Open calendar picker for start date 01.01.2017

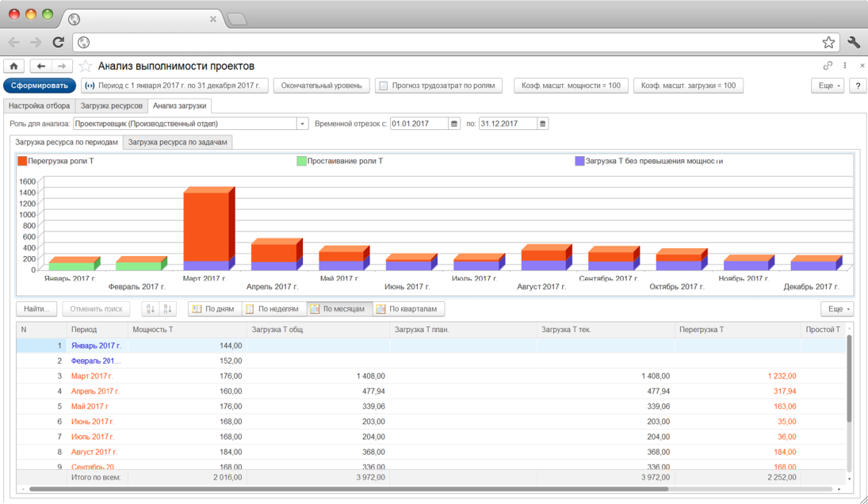pyautogui.click(x=454, y=124)
